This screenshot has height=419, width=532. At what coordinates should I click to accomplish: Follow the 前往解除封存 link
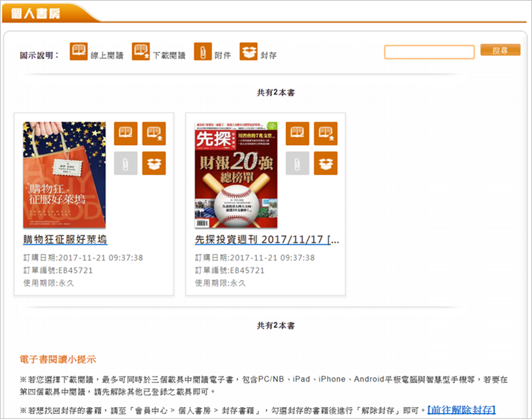[462, 409]
